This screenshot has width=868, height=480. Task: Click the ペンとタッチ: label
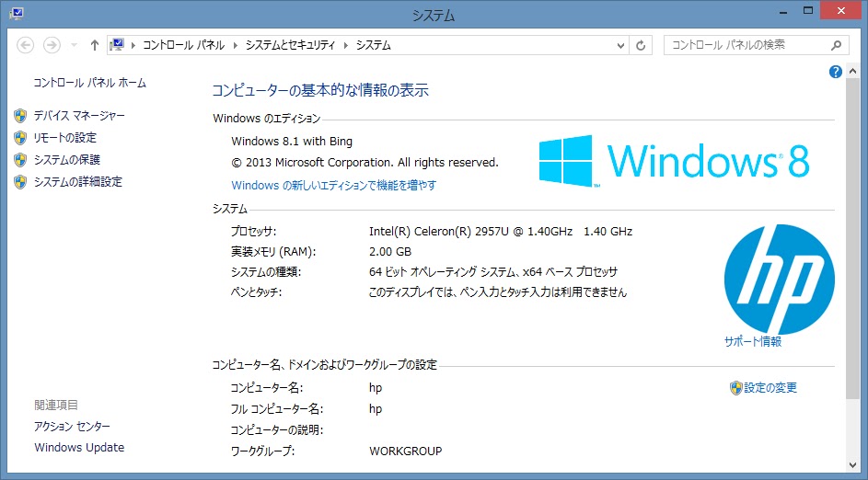(x=256, y=292)
